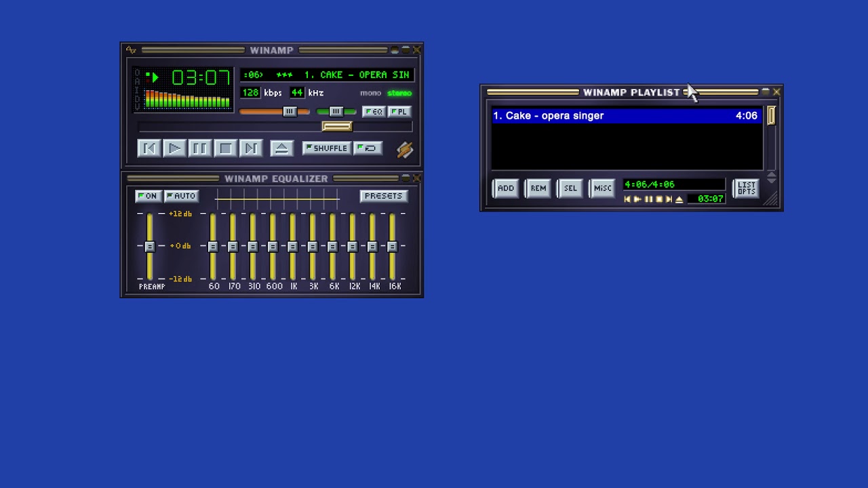The width and height of the screenshot is (868, 488).
Task: Stop playback with the main Stop button
Action: [225, 148]
